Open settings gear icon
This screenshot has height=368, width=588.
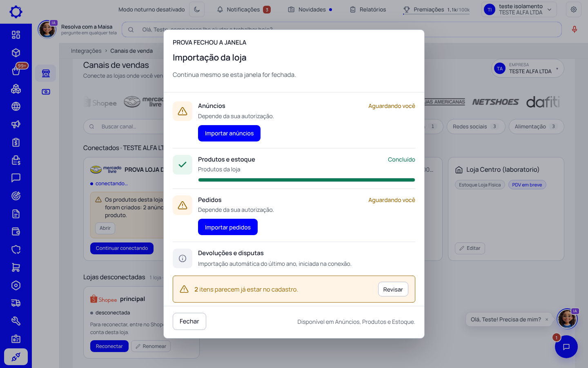[574, 9]
